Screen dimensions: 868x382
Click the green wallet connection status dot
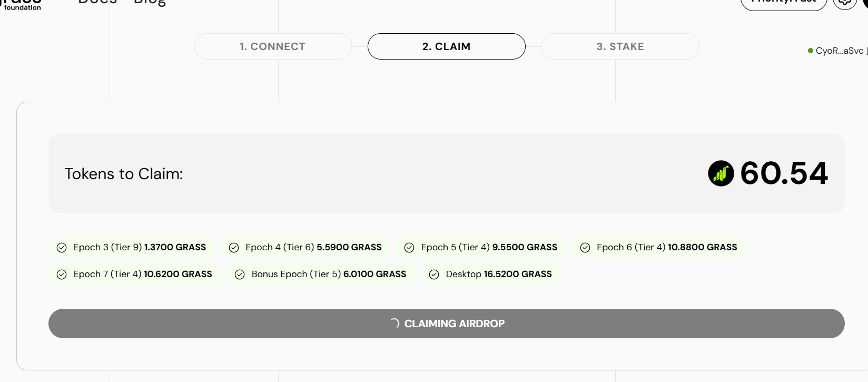(811, 51)
